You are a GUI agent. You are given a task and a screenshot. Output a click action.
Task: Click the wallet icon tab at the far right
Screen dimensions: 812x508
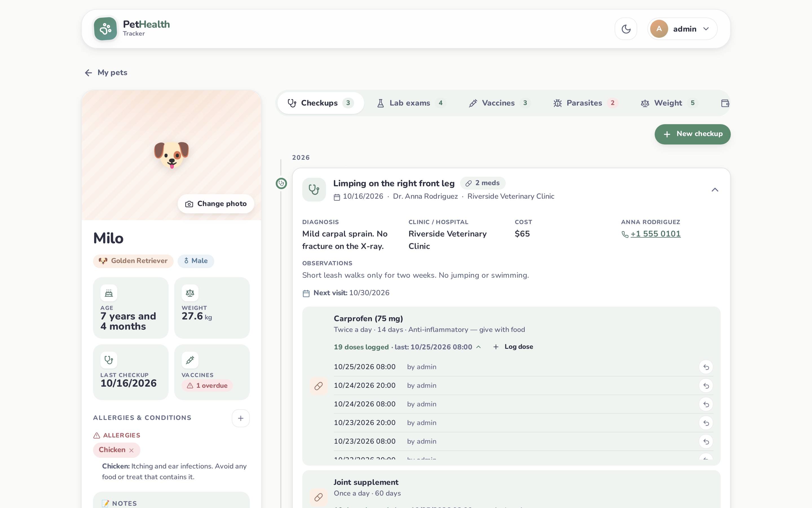pyautogui.click(x=725, y=103)
